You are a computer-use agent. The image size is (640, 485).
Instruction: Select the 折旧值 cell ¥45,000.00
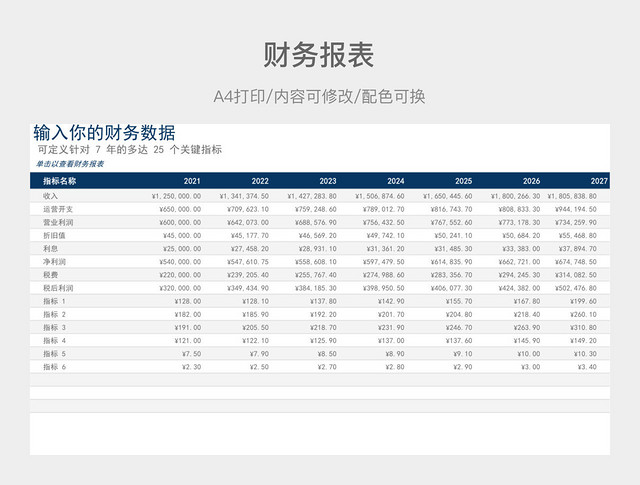[x=182, y=236]
